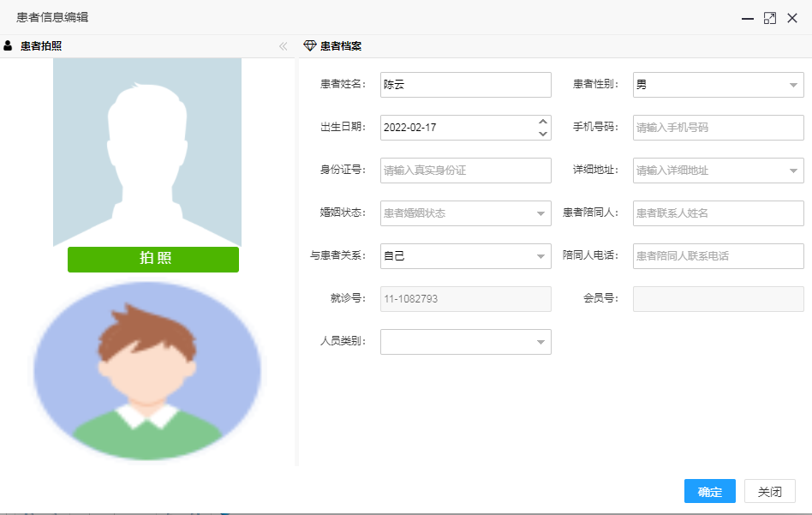This screenshot has height=515, width=812.
Task: Collapse the 患者拍照 panel with double chevron
Action: (284, 46)
